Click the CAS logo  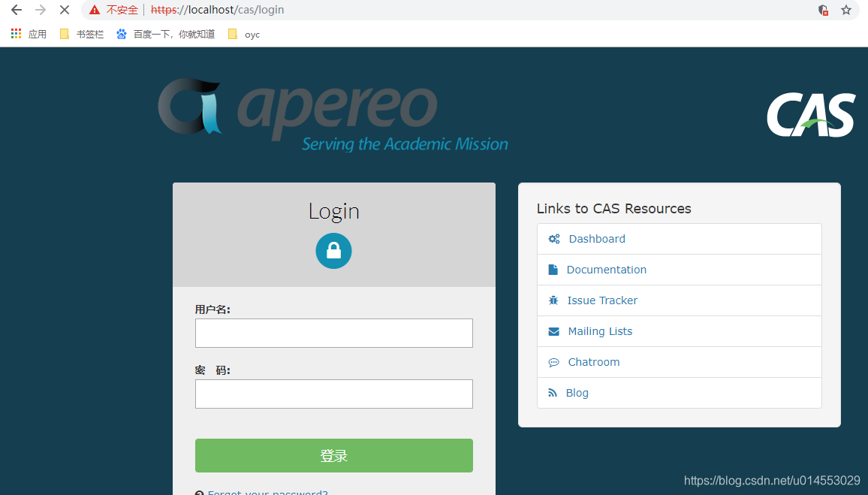tap(811, 115)
